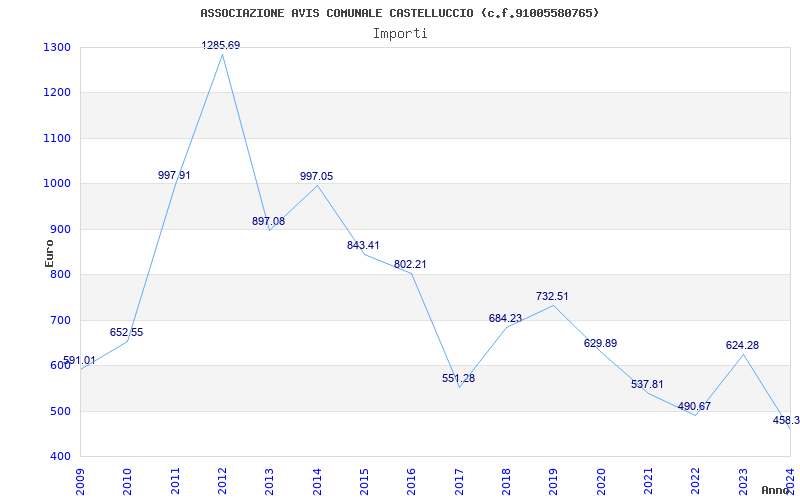Select the 629.89 value label
The height and width of the screenshot is (500, 800).
coord(601,343)
